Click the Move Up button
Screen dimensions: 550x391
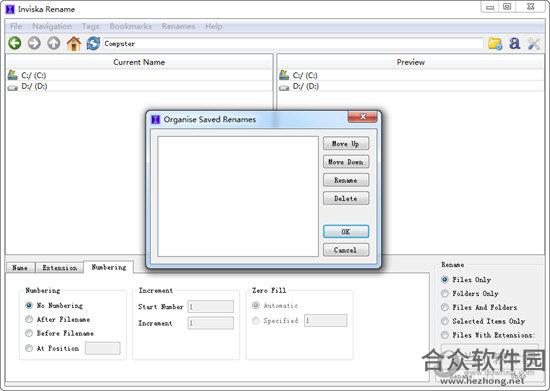pyautogui.click(x=346, y=144)
